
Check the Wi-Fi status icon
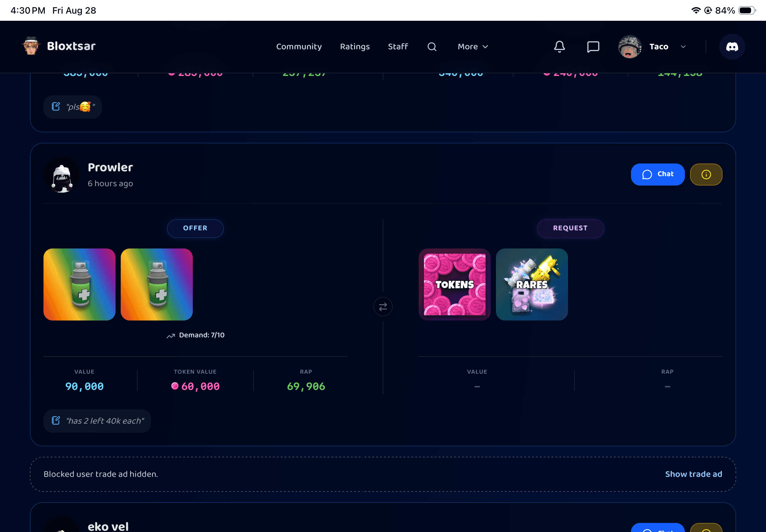pyautogui.click(x=696, y=10)
